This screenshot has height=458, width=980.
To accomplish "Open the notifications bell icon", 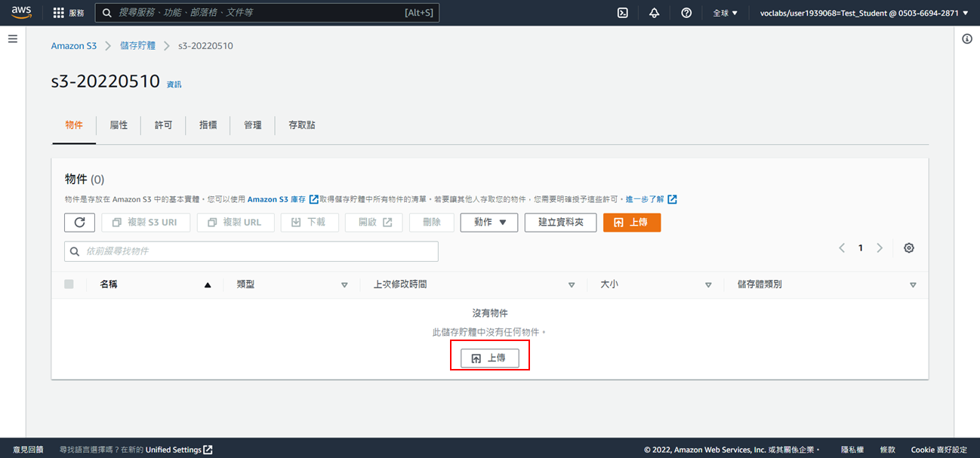I will (654, 13).
